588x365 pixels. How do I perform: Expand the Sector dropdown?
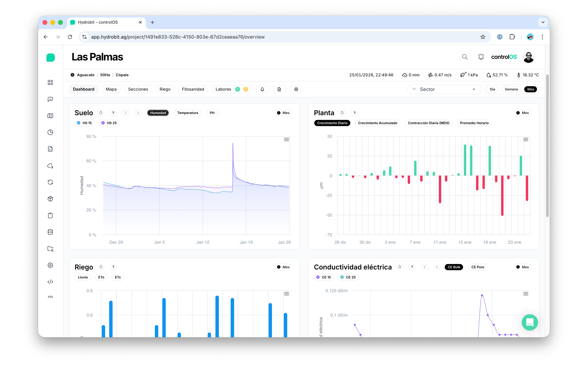point(444,89)
